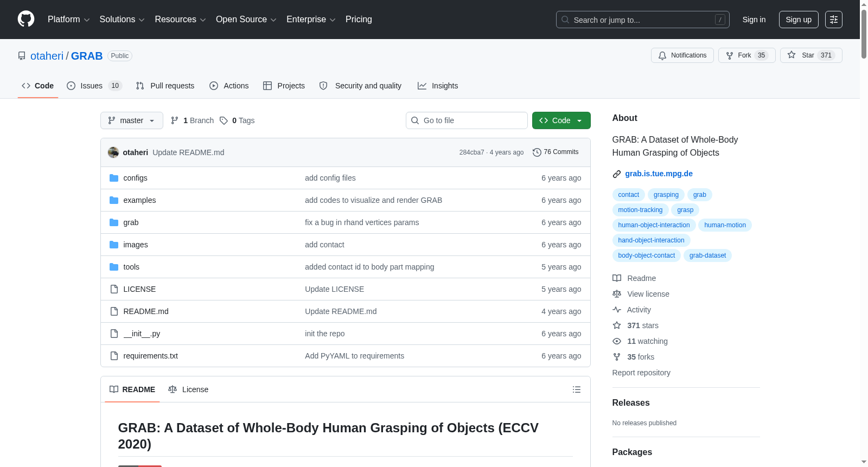The image size is (868, 467).
Task: Open the images folder icon
Action: tap(114, 245)
